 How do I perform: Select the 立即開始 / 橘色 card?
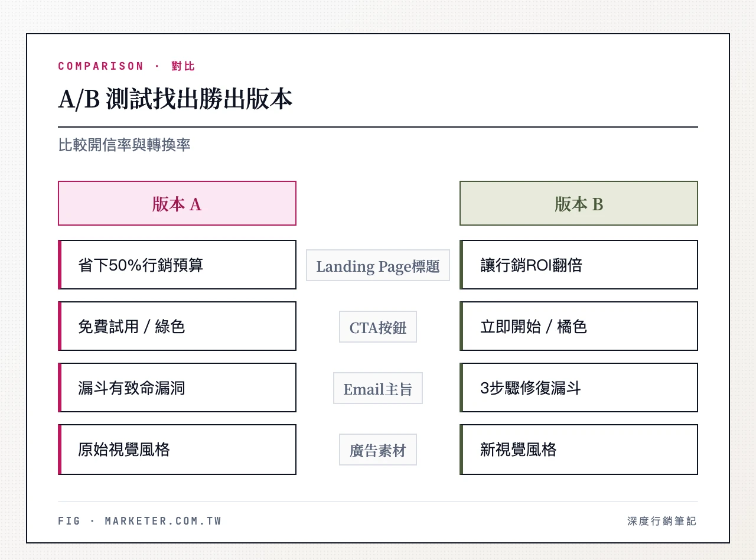pyautogui.click(x=579, y=326)
